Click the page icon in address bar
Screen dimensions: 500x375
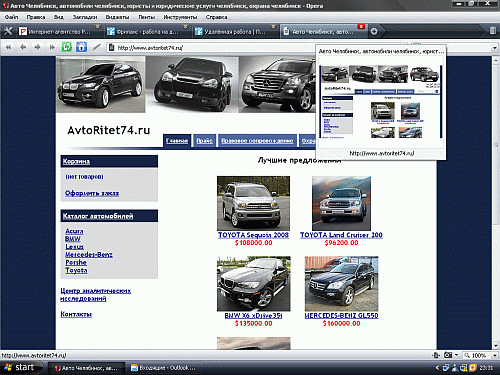[x=112, y=48]
